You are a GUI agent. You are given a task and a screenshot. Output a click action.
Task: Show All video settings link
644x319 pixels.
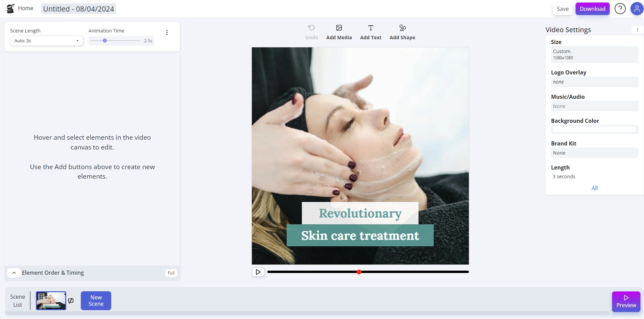tap(594, 188)
